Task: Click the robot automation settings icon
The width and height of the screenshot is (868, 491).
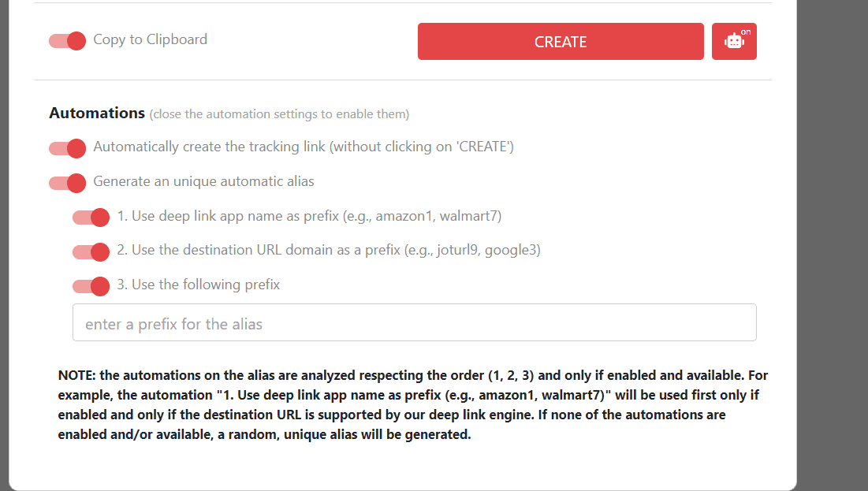Action: click(733, 41)
